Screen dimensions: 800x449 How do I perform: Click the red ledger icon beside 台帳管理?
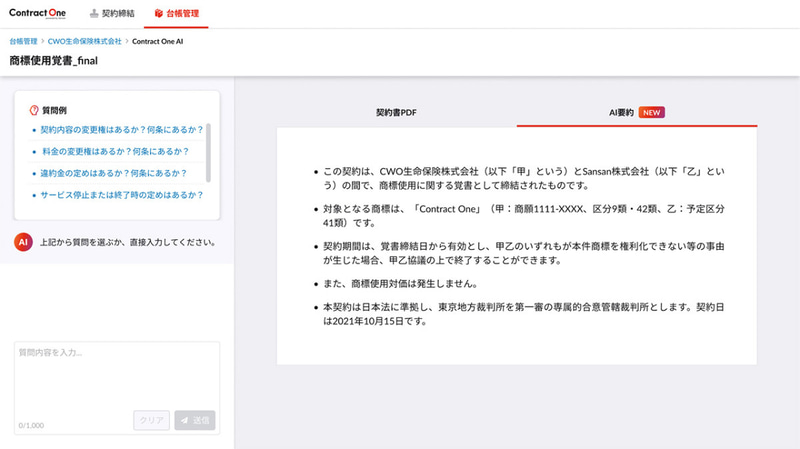(x=159, y=13)
